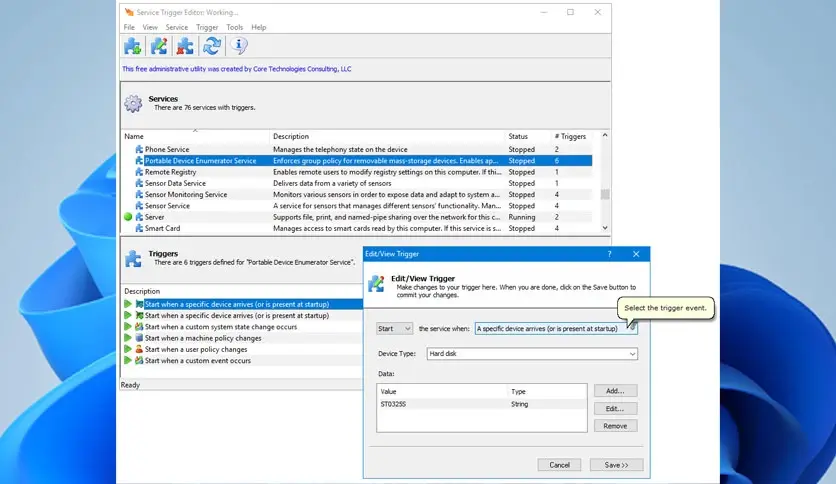Click the puzzle icon beside Remote Registry
This screenshot has height=484, width=836.
coord(139,172)
